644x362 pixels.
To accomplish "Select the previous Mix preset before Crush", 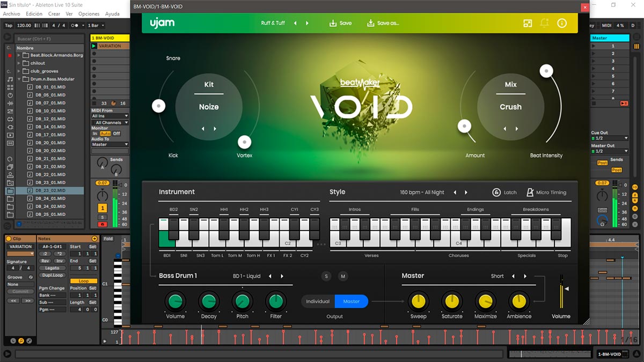I will (504, 129).
